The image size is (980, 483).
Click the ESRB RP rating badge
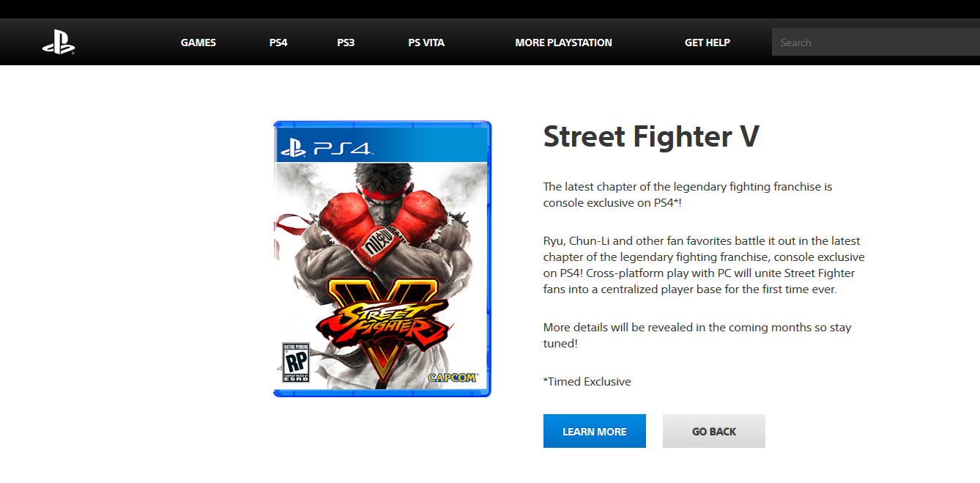pyautogui.click(x=296, y=362)
